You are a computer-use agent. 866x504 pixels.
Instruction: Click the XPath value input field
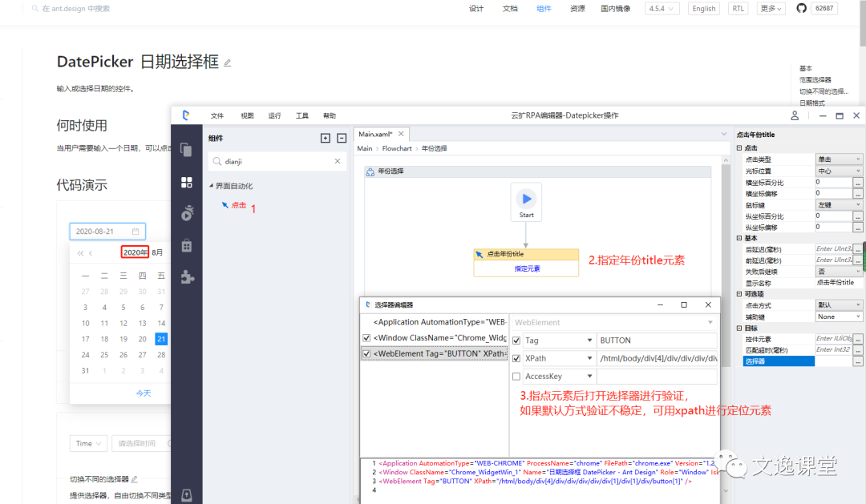click(x=656, y=359)
